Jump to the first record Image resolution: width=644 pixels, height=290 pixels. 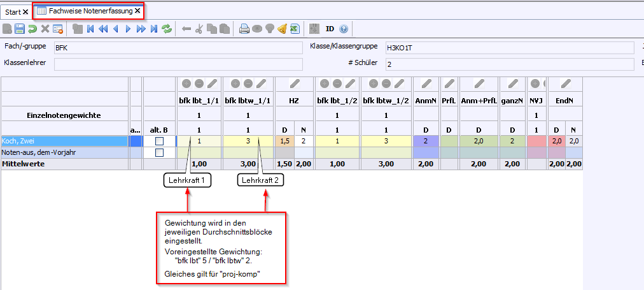click(90, 29)
